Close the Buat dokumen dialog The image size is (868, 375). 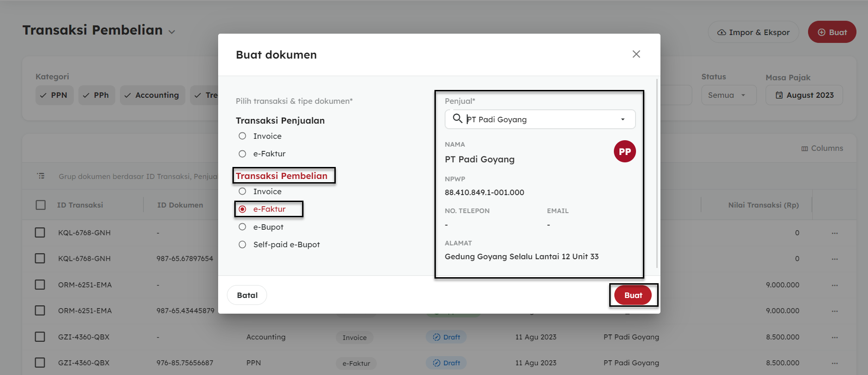[x=636, y=54]
